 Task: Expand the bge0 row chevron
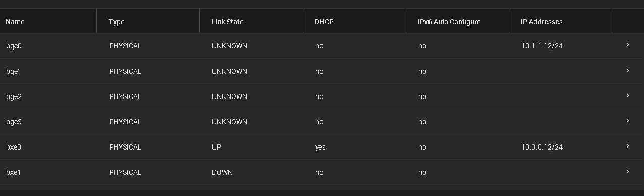[x=627, y=45]
